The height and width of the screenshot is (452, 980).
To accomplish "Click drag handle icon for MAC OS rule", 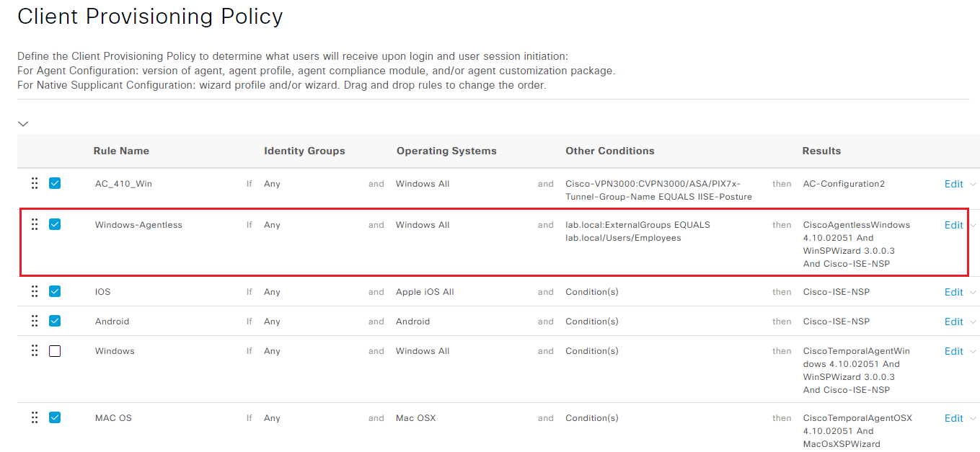I will [35, 417].
